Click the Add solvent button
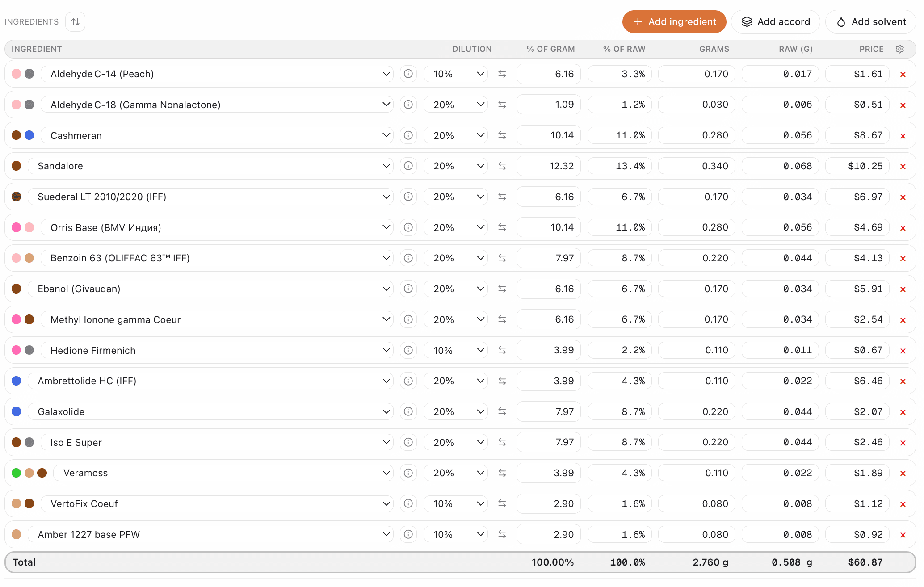 (870, 21)
